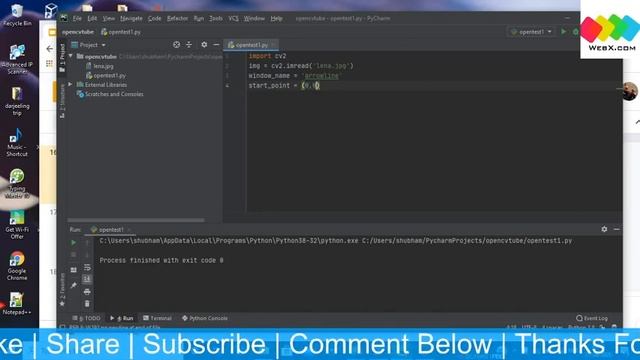This screenshot has width=640, height=360.
Task: Hide the Project panel with minus icon
Action: (216, 44)
